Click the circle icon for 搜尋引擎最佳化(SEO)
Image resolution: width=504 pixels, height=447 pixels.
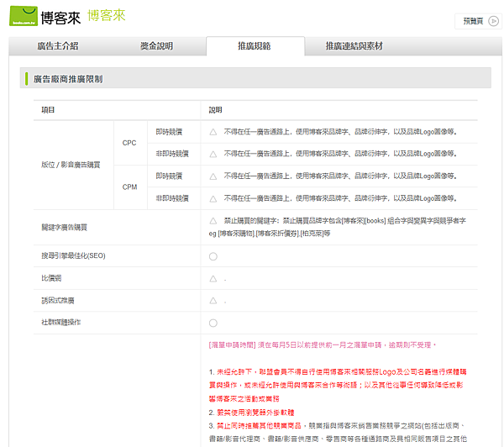(213, 256)
